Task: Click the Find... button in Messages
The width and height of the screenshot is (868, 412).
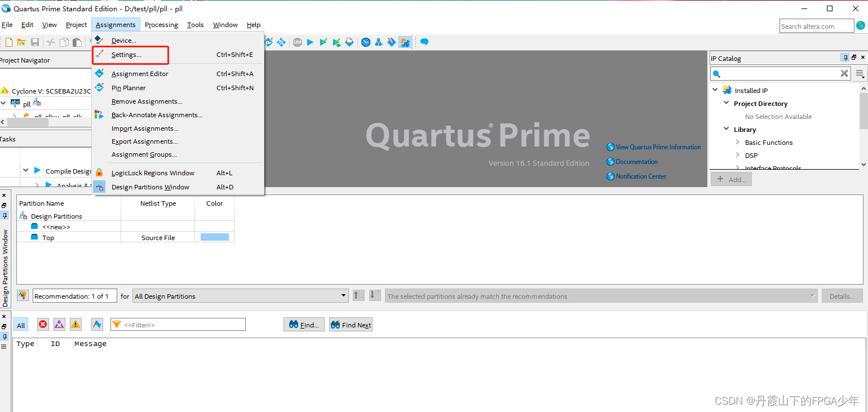Action: click(304, 325)
